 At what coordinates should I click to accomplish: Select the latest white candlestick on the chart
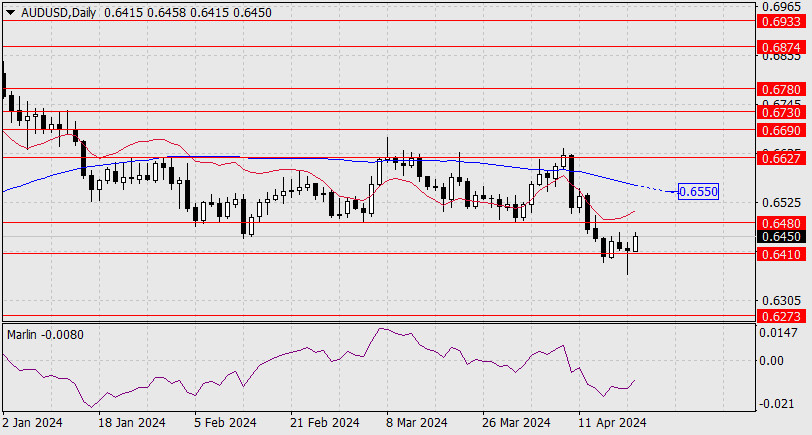pos(635,243)
